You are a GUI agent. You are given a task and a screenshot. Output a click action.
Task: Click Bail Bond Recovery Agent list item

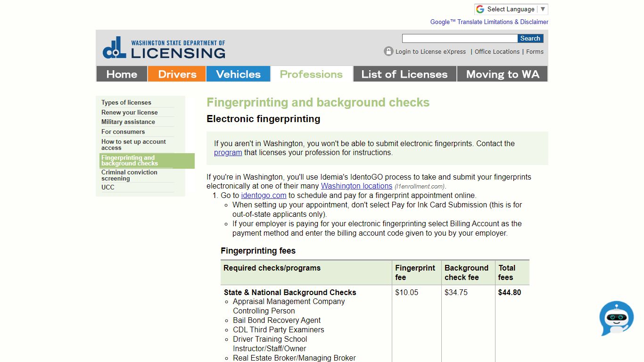pyautogui.click(x=277, y=320)
